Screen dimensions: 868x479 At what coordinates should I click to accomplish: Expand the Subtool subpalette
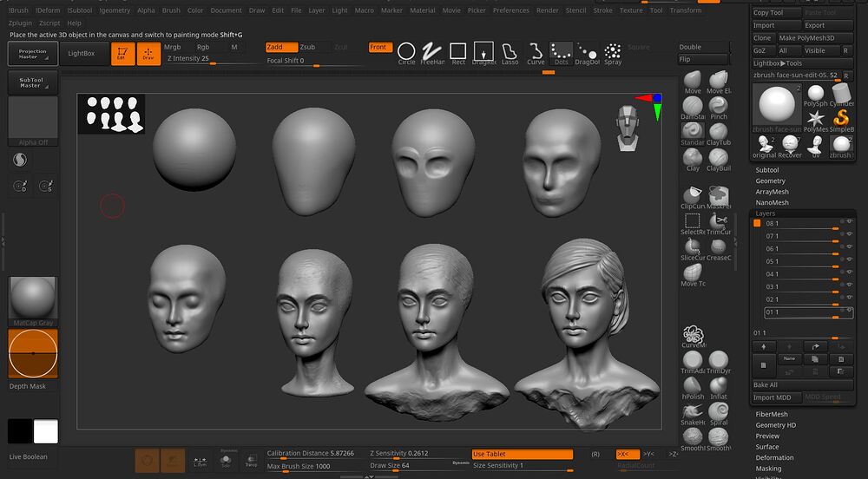coord(766,170)
